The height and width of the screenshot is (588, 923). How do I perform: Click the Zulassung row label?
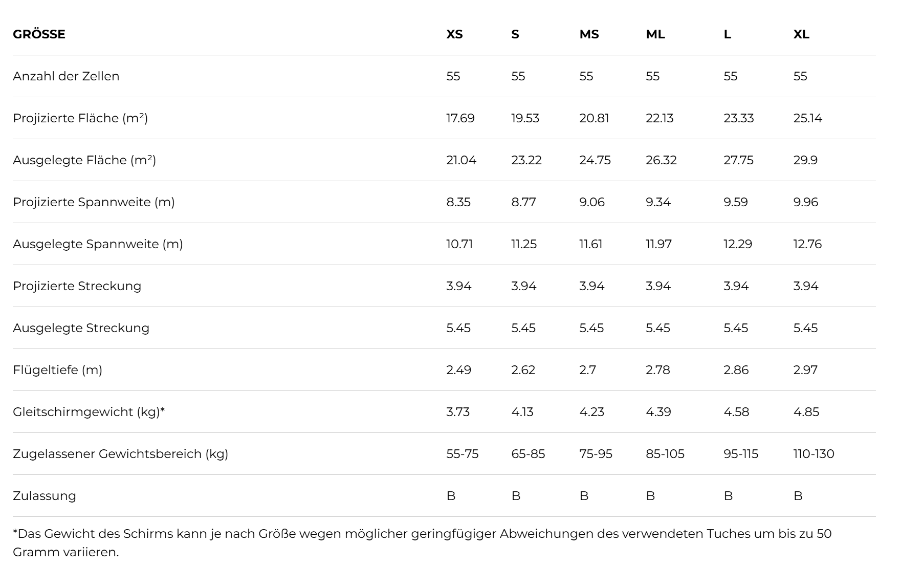click(45, 496)
